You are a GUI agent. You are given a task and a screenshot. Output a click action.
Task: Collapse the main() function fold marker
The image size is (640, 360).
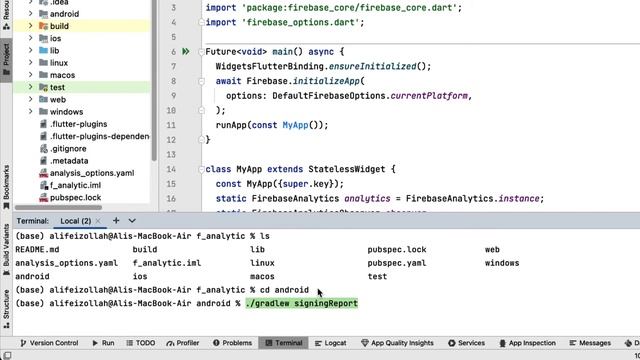click(x=201, y=52)
